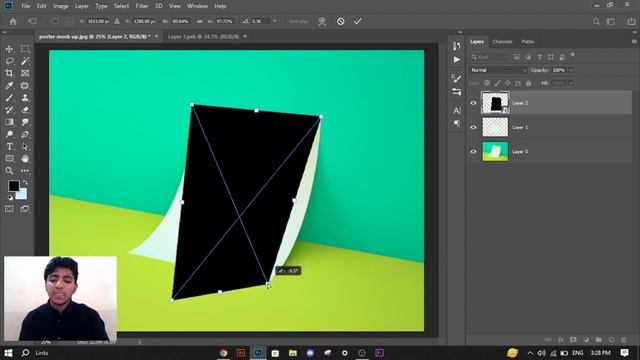Screen dimensions: 640x360
Task: Hide Layer 0 with its eye icon
Action: point(473,151)
